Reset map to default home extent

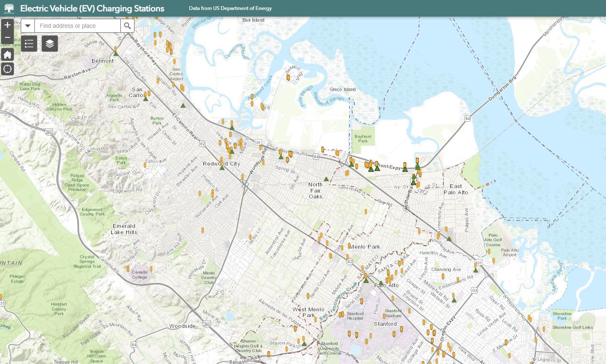pyautogui.click(x=7, y=54)
